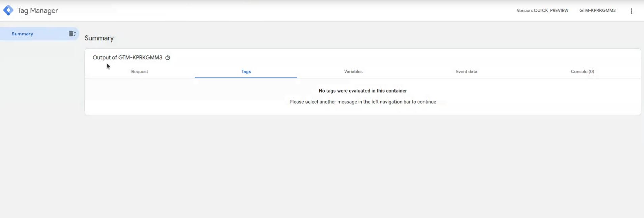Click the GTM-KPRKGMM3 container ID in the header

click(x=597, y=10)
